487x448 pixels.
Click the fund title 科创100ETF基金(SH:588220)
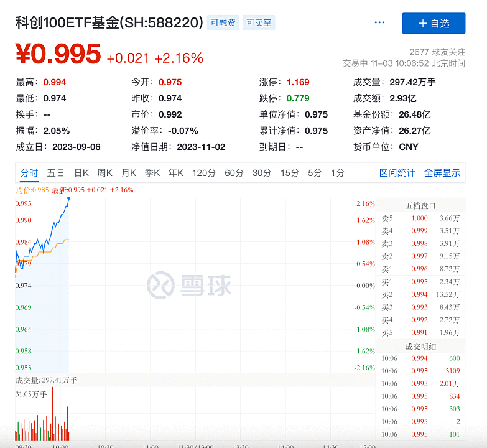[x=109, y=22]
